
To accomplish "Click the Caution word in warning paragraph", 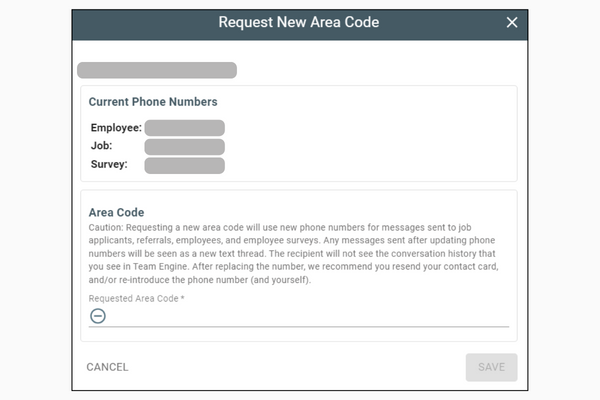I will tap(106, 227).
